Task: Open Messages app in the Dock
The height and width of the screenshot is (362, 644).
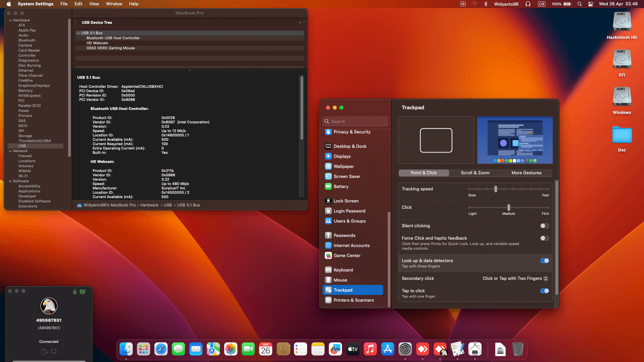Action: pyautogui.click(x=178, y=349)
